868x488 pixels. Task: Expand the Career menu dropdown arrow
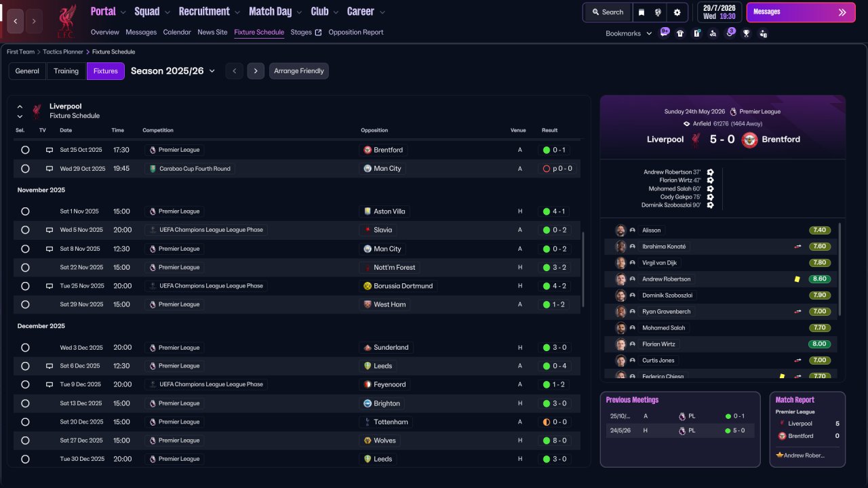[382, 12]
